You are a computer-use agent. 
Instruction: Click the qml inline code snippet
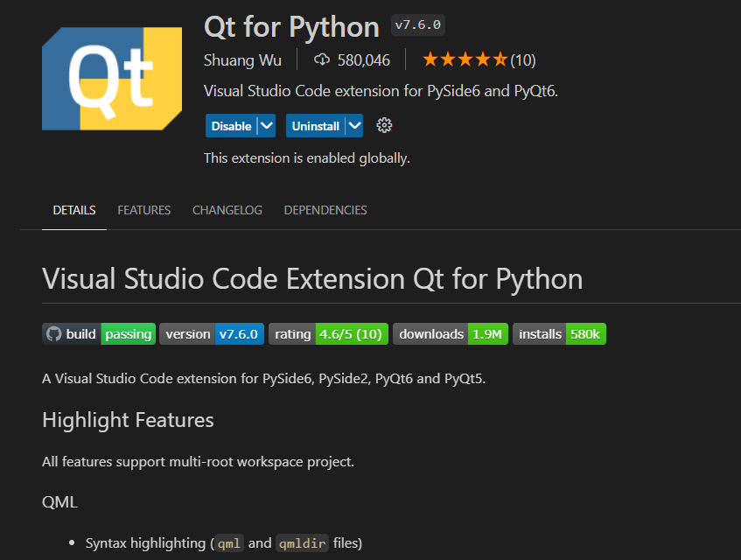click(228, 542)
